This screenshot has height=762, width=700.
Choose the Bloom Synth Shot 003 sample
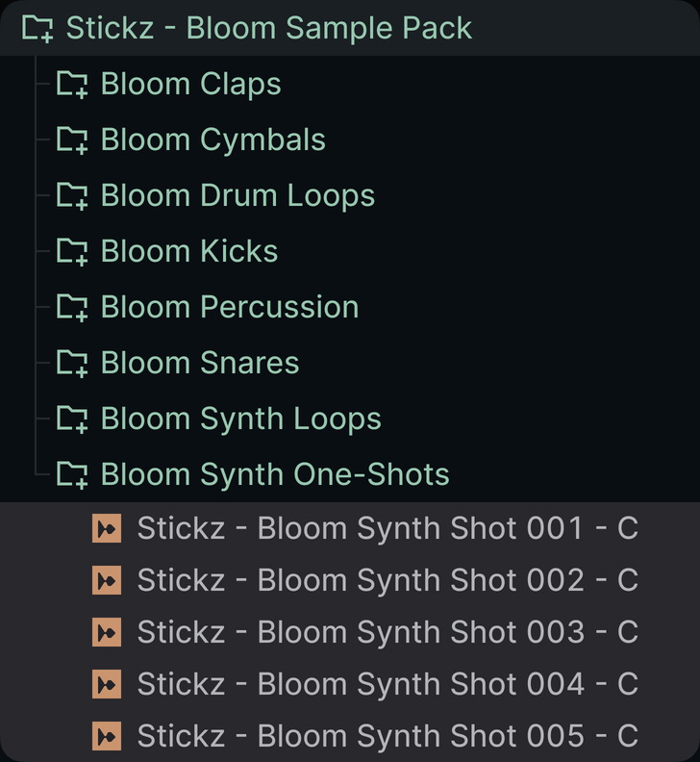click(x=387, y=632)
